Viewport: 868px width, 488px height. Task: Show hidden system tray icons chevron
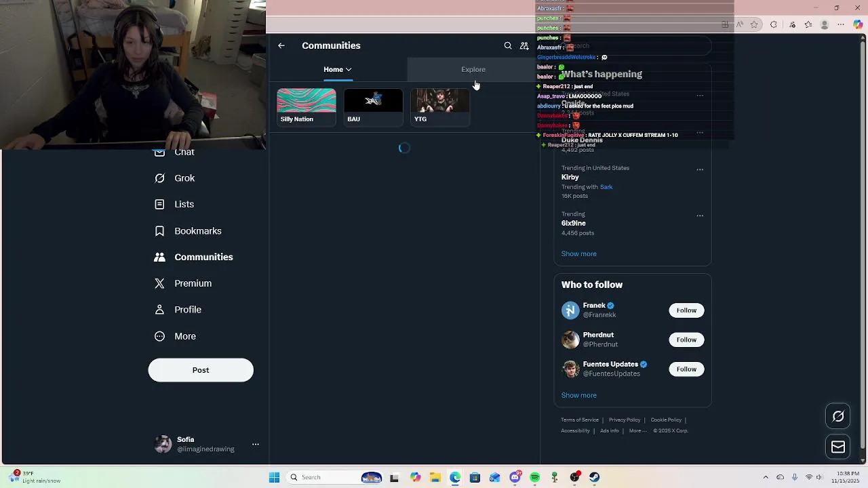pos(766,478)
